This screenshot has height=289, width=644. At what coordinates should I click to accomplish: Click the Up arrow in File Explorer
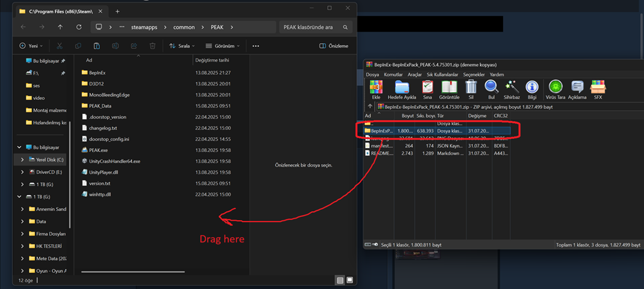[61, 27]
